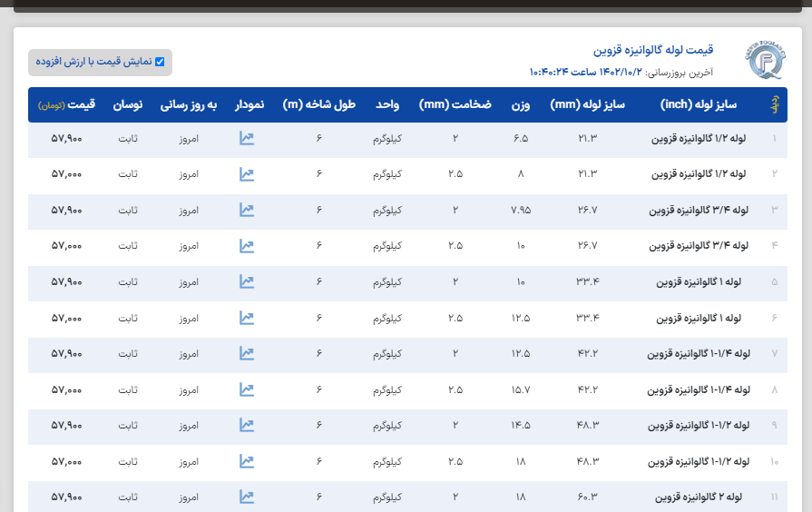The width and height of the screenshot is (812, 512).
Task: View the chart icon in row 7
Action: 247,353
